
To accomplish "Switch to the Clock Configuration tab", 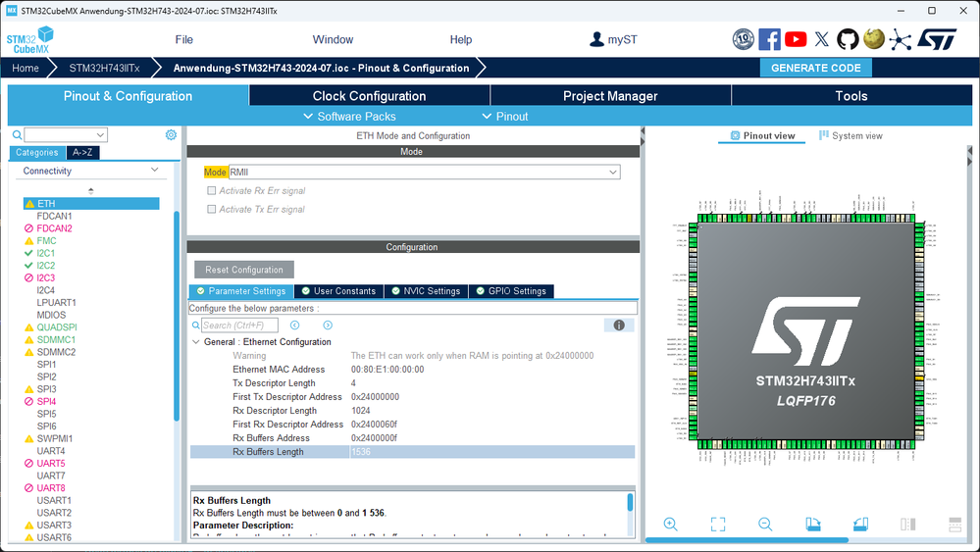I will 370,95.
